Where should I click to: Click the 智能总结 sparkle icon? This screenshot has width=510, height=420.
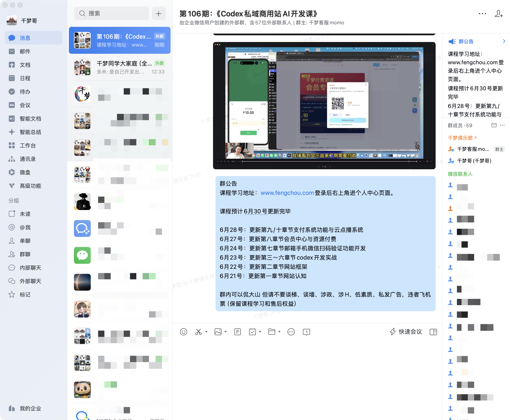[12, 132]
